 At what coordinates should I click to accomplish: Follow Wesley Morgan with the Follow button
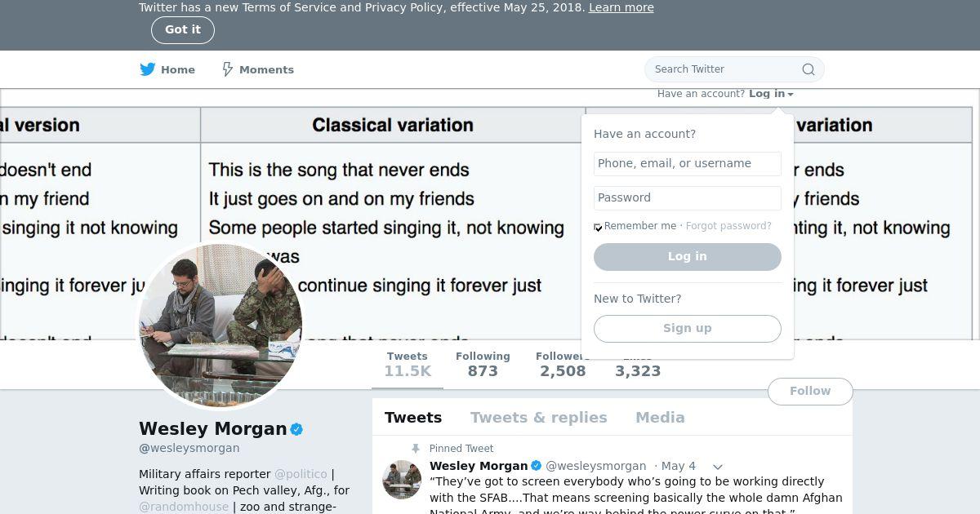click(810, 391)
